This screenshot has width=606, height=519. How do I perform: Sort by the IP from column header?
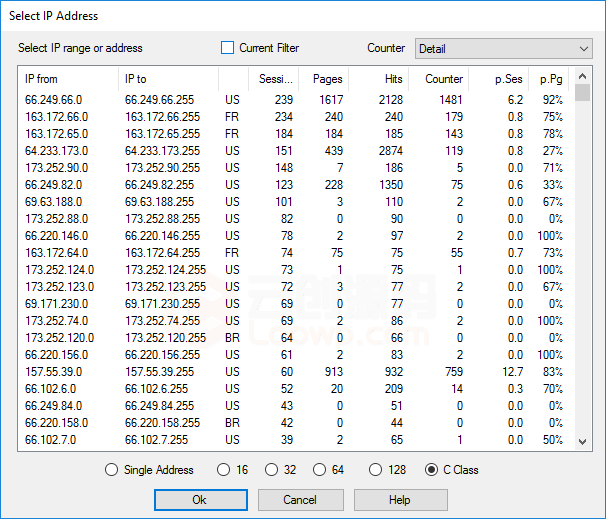pos(69,79)
